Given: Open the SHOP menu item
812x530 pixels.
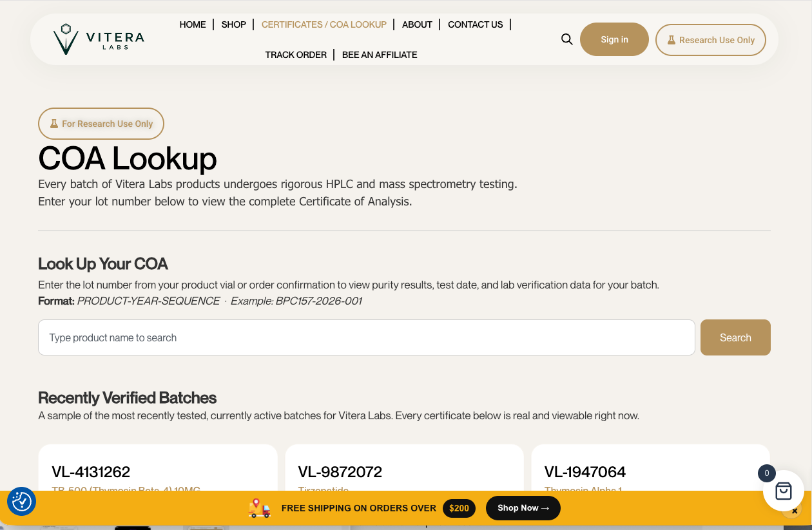Looking at the screenshot, I should [x=234, y=24].
